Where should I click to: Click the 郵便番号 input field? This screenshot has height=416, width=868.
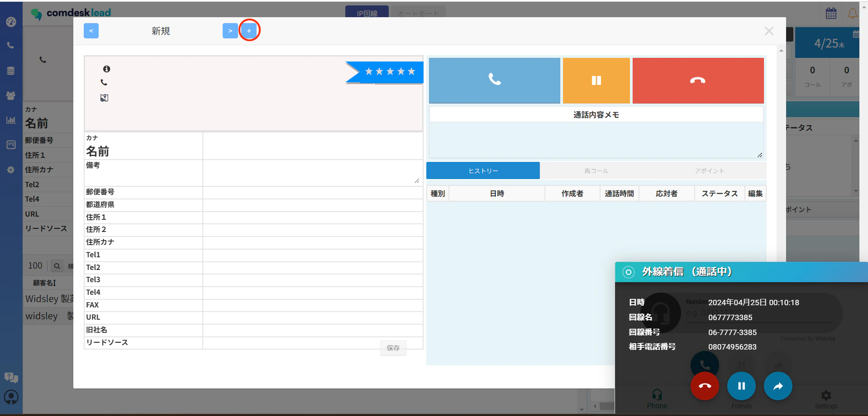pos(312,192)
